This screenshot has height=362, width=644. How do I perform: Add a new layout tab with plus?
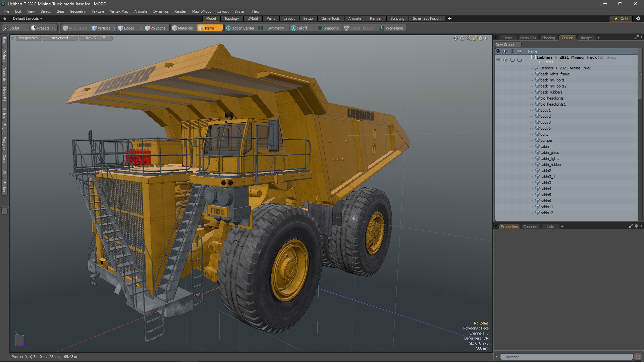(x=450, y=18)
